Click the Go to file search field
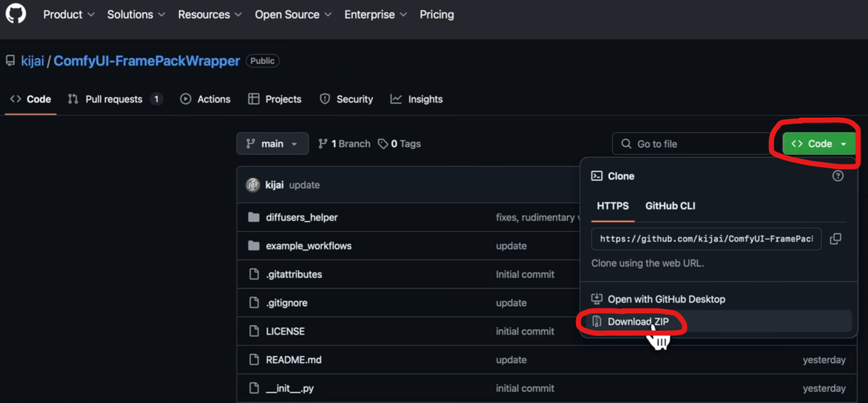This screenshot has width=868, height=403. pyautogui.click(x=692, y=144)
